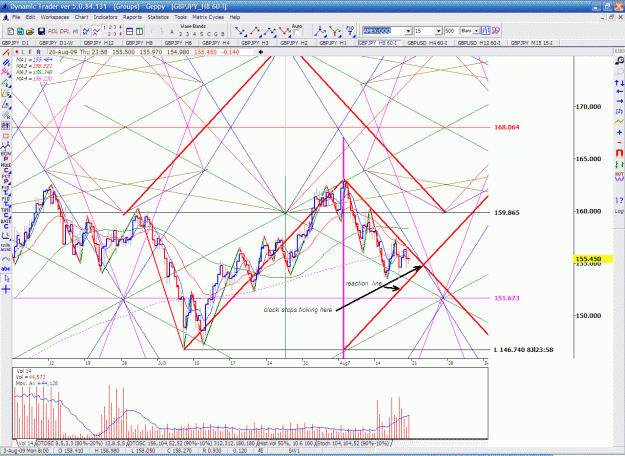Viewport: 625px width, 456px height.
Task: Open the Statistics menu
Action: [x=158, y=17]
